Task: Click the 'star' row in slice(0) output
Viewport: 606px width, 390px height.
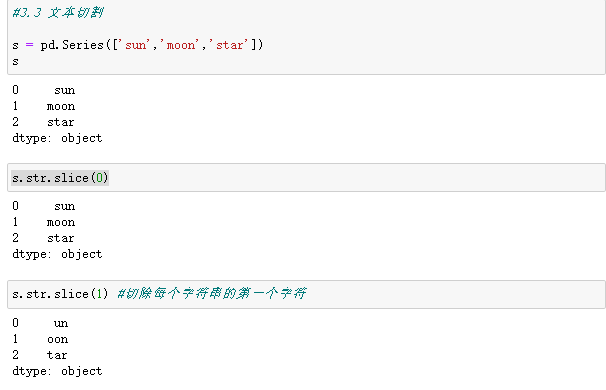Action: (x=43, y=238)
